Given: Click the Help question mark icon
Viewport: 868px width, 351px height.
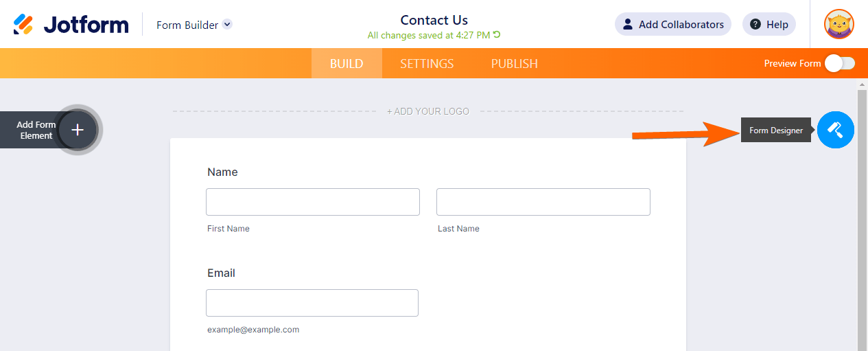Looking at the screenshot, I should point(755,25).
